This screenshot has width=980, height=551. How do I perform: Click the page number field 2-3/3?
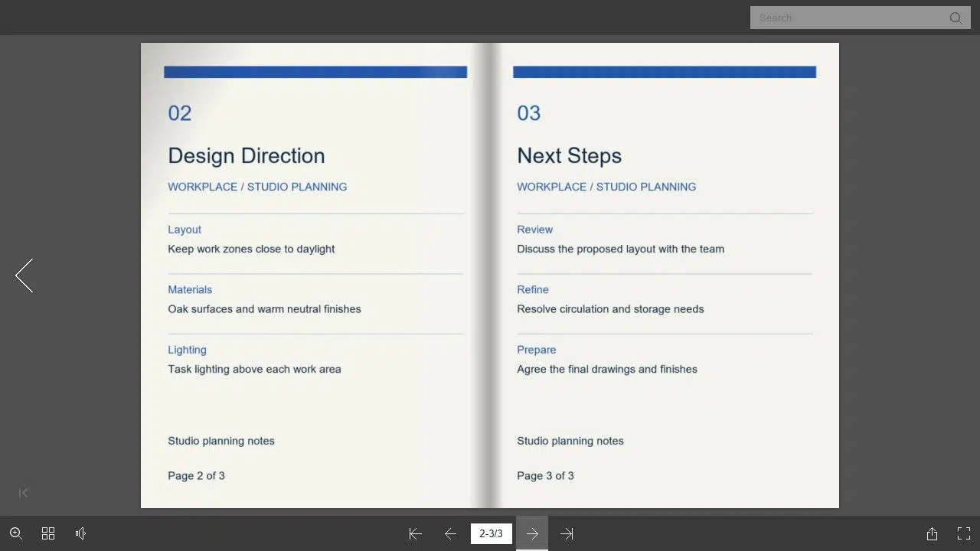tap(491, 533)
